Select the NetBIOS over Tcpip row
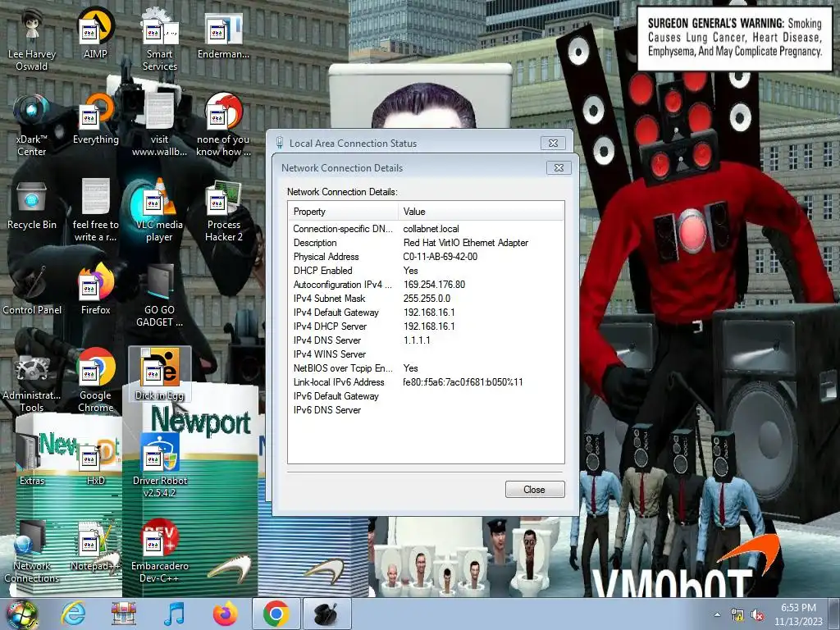The image size is (840, 630). pos(426,368)
